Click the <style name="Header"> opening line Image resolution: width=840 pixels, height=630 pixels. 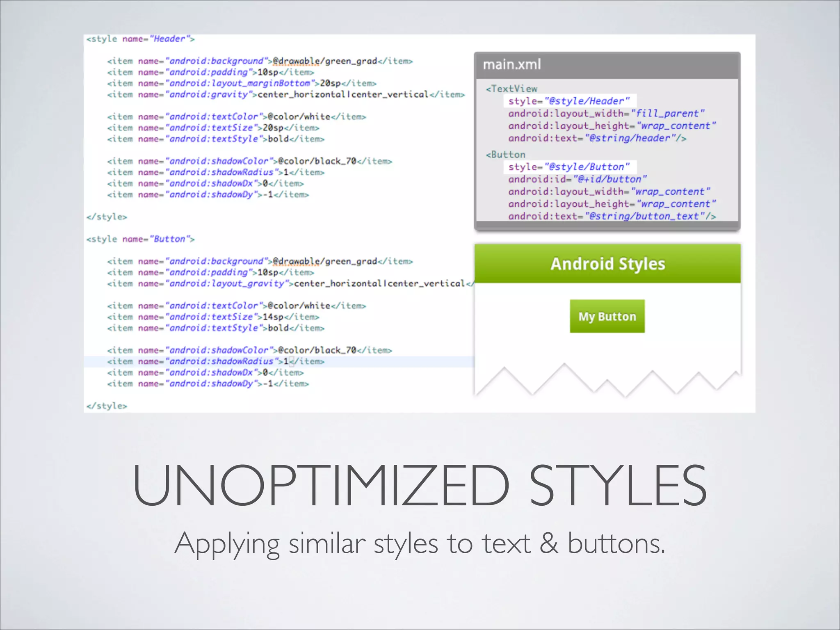tap(140, 39)
